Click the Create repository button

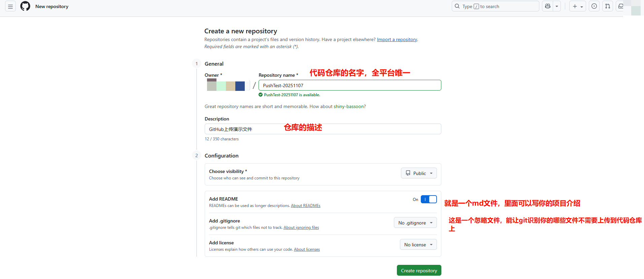[x=419, y=271]
